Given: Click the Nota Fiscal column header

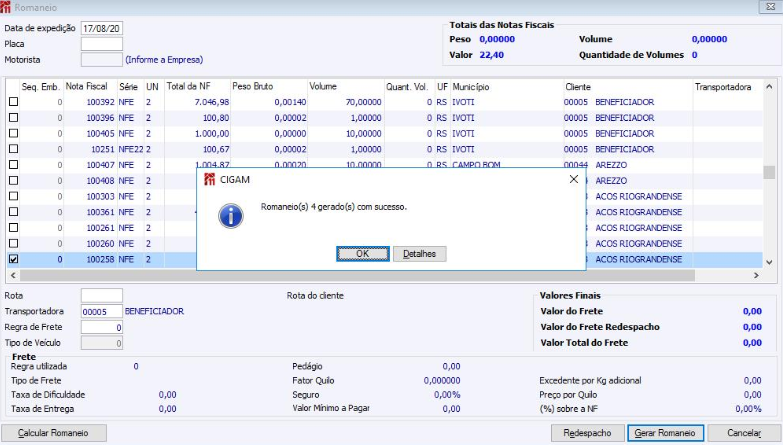Looking at the screenshot, I should 87,87.
